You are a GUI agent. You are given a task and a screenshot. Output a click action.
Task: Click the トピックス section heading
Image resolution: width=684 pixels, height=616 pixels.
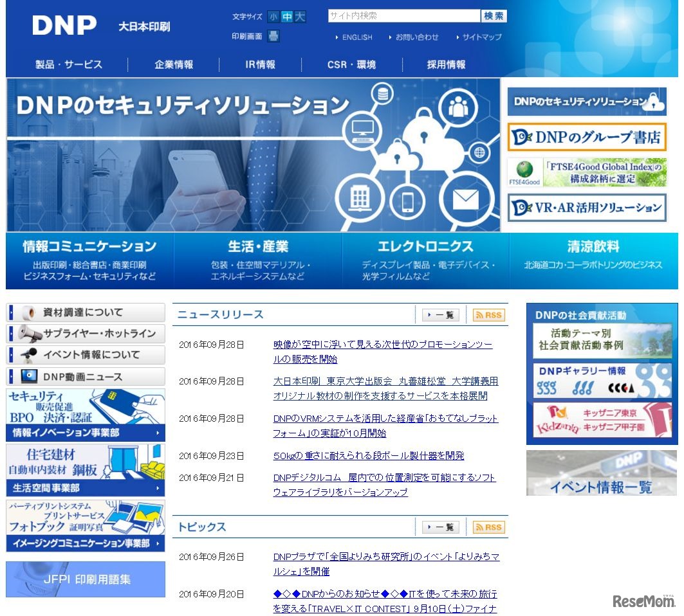202,527
